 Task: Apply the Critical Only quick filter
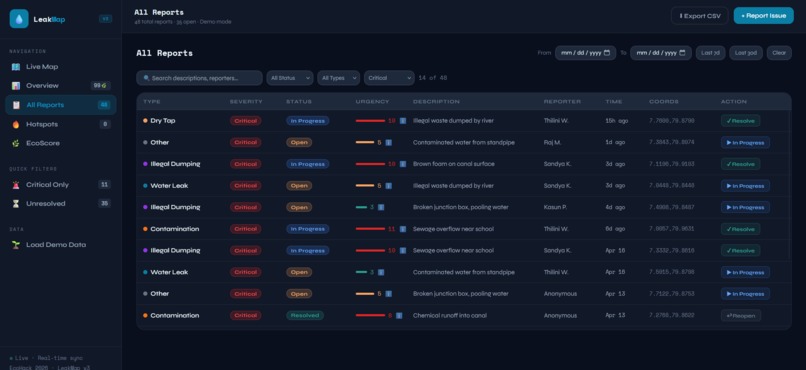coord(61,185)
